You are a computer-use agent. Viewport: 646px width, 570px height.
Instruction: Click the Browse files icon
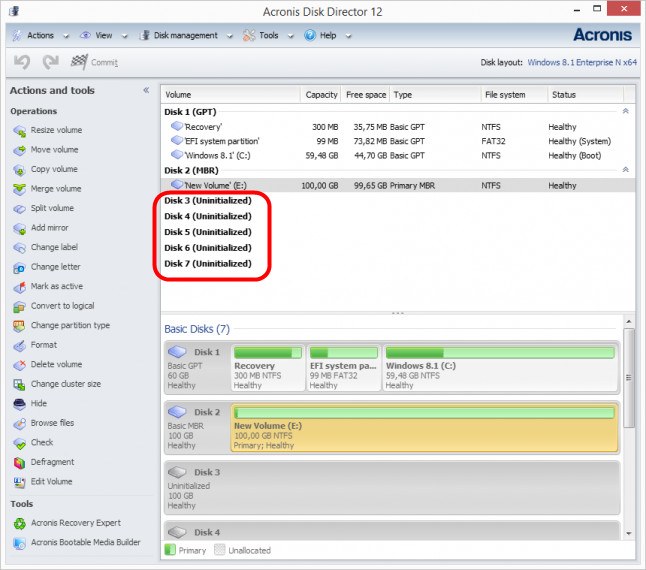coord(19,423)
